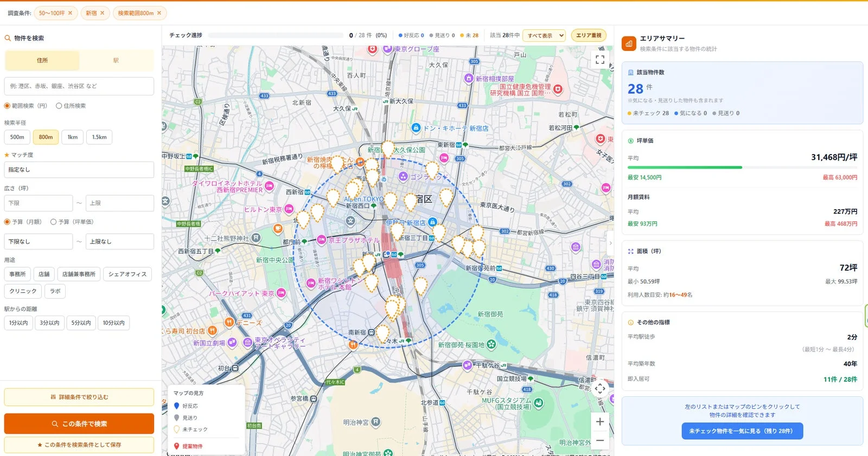Select the 範囲検索（円）radio button
The height and width of the screenshot is (456, 868).
(8, 106)
